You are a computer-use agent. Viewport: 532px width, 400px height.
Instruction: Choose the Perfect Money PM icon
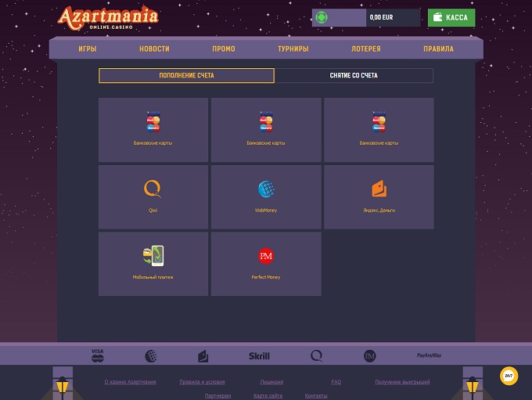click(x=266, y=256)
